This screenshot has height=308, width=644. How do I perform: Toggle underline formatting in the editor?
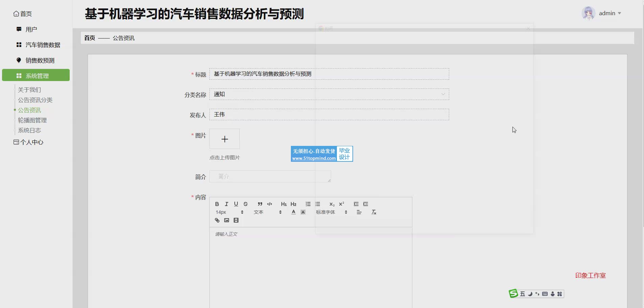[236, 204]
